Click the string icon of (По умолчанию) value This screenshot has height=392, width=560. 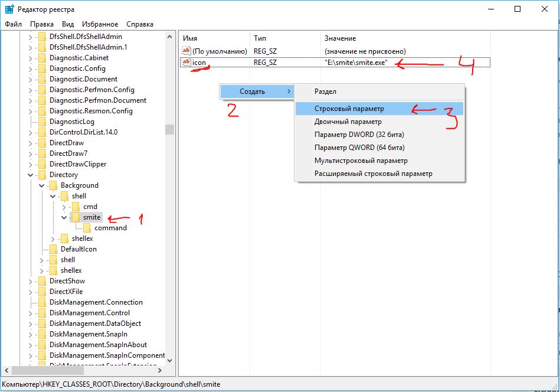pos(186,51)
